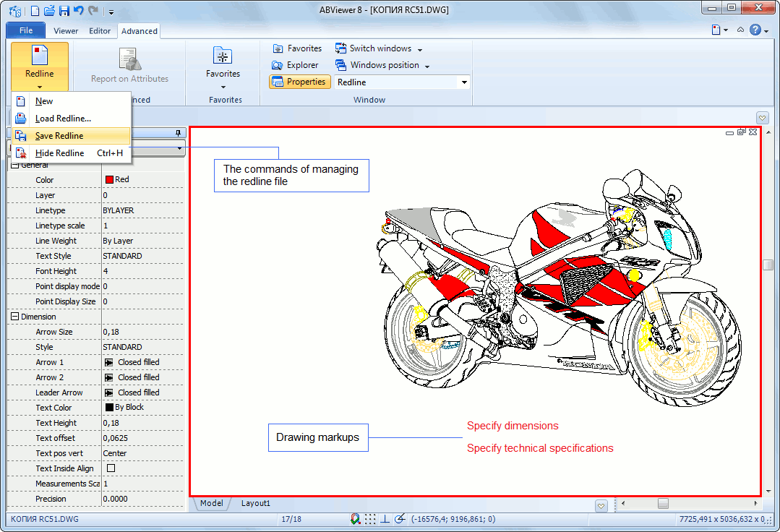Screen dimensions: 780x532
Task: Collapse the ribbon with the up chevron
Action: coord(741,30)
